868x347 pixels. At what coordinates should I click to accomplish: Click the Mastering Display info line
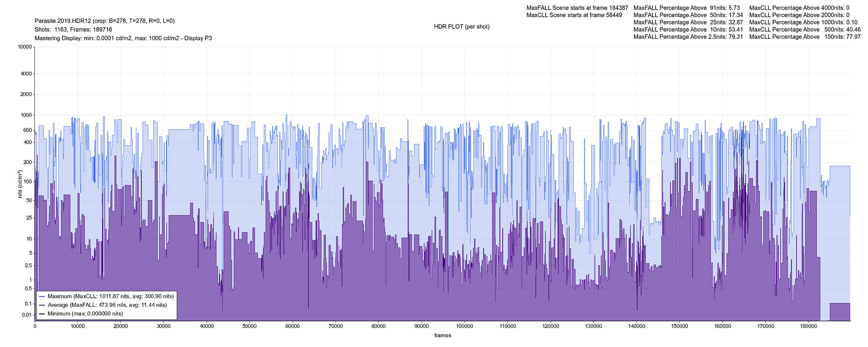123,38
